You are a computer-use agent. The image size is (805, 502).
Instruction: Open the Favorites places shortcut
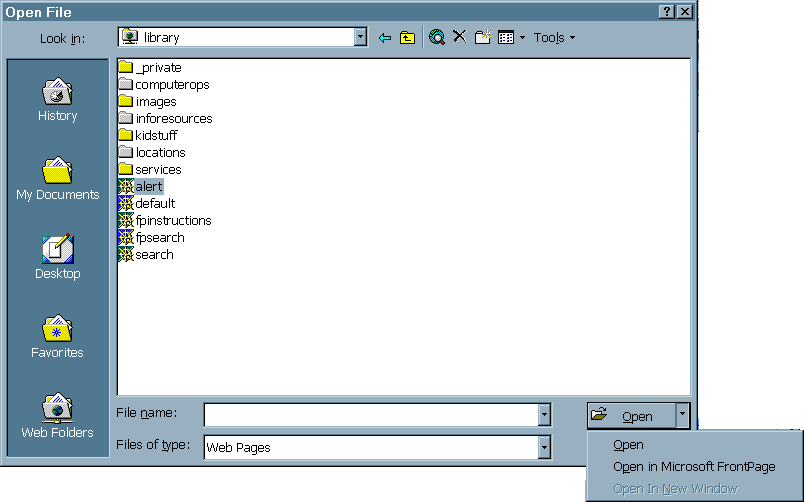pos(58,338)
